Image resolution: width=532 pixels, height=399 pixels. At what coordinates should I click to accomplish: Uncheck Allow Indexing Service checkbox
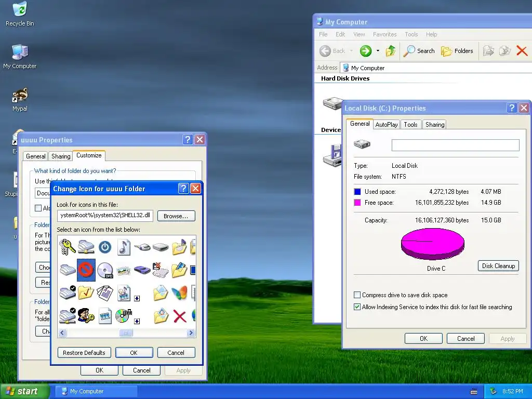tap(357, 307)
